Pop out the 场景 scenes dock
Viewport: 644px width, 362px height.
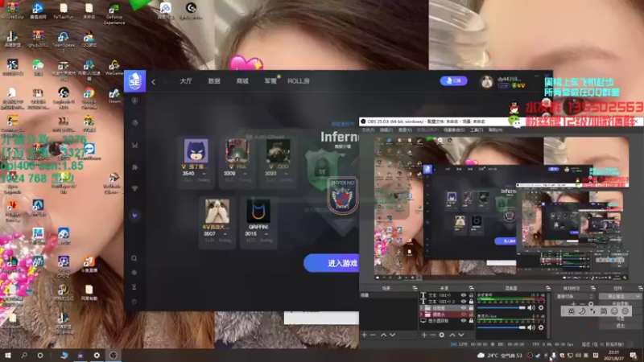tap(415, 288)
